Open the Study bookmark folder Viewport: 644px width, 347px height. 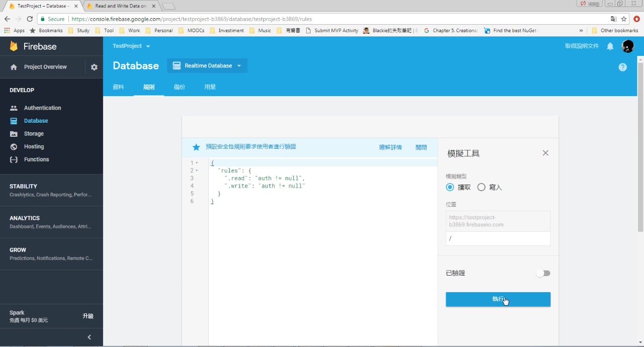tap(79, 31)
